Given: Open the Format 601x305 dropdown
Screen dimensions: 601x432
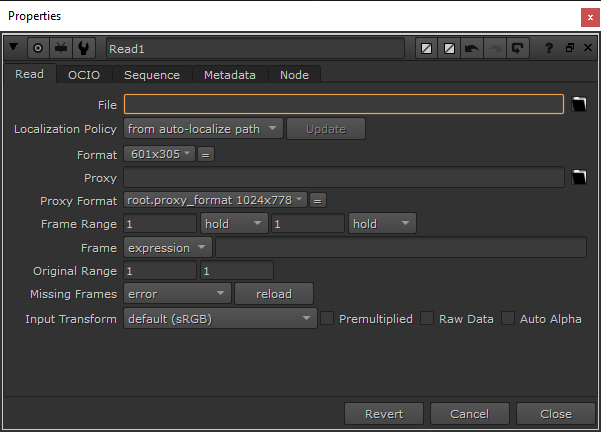Looking at the screenshot, I should (x=159, y=154).
